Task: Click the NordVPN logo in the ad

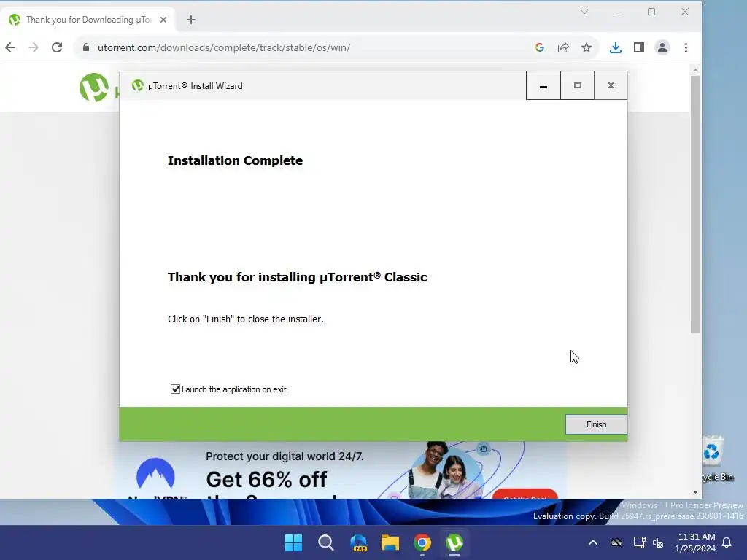Action: (156, 475)
